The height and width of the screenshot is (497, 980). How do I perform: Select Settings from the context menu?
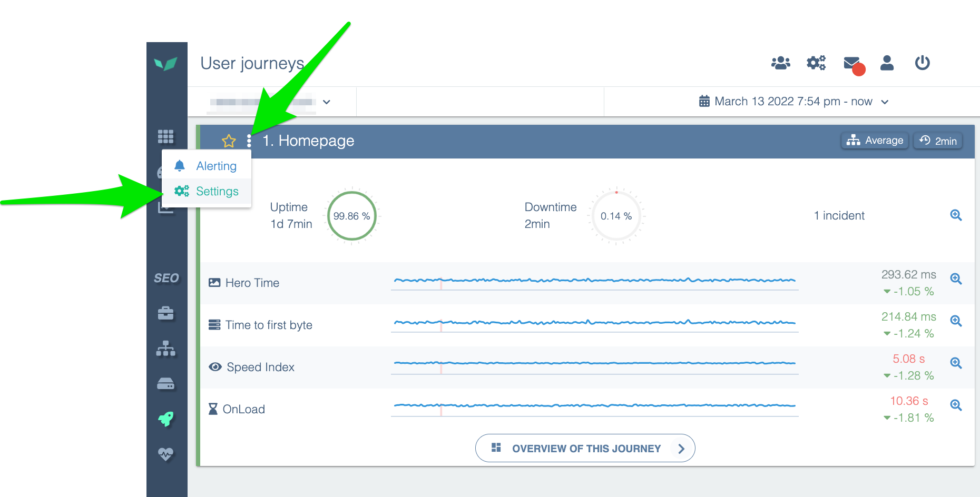tap(217, 192)
